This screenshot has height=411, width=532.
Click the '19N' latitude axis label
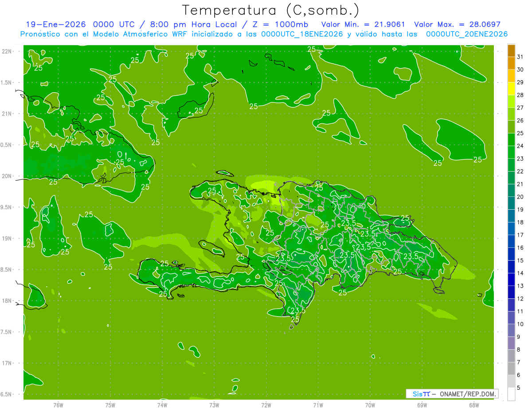coord(8,238)
